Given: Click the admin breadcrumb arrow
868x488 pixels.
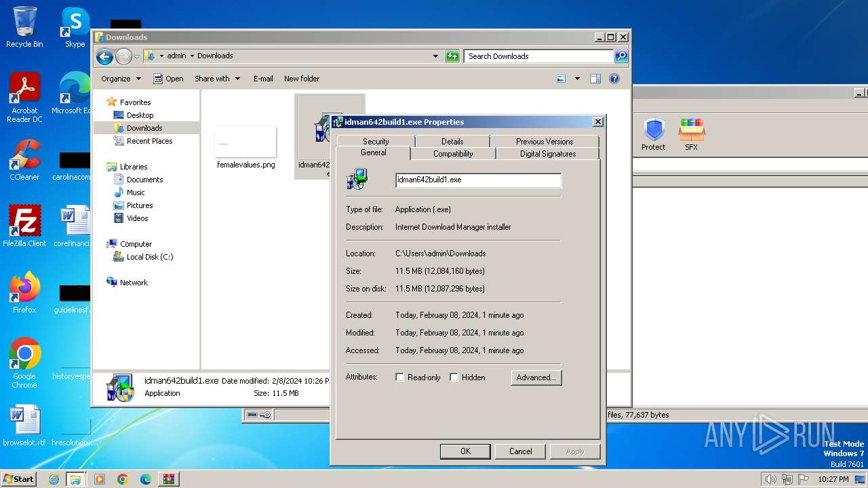Looking at the screenshot, I should point(192,56).
